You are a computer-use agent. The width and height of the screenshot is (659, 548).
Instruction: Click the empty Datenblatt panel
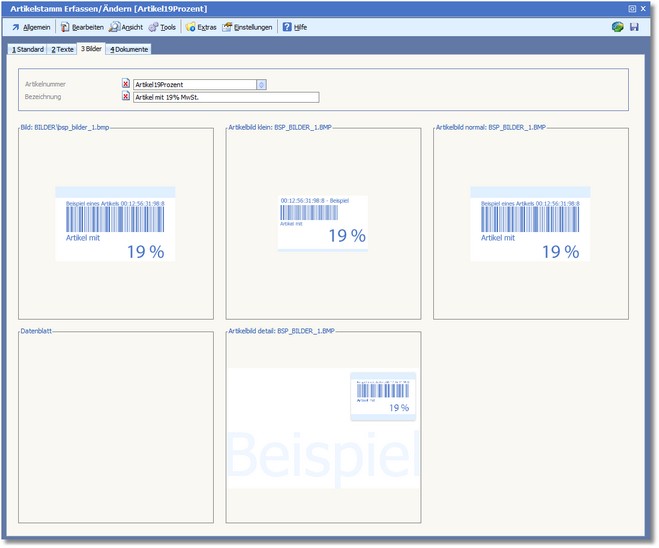[116, 427]
